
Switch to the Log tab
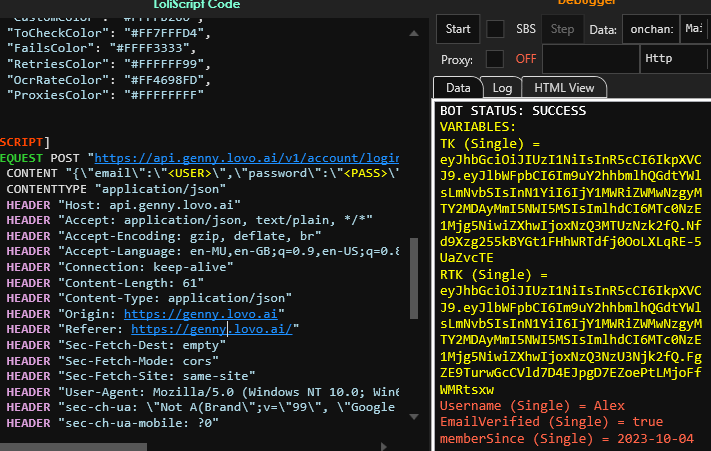pos(502,87)
